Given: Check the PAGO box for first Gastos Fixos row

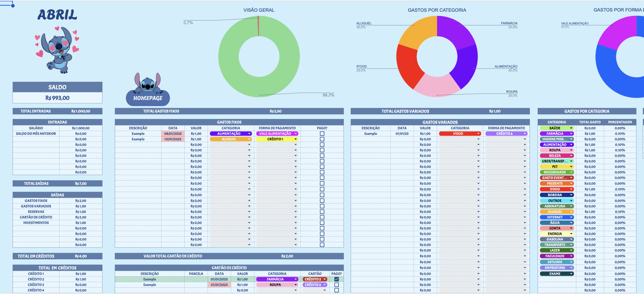Looking at the screenshot, I should (322, 134).
